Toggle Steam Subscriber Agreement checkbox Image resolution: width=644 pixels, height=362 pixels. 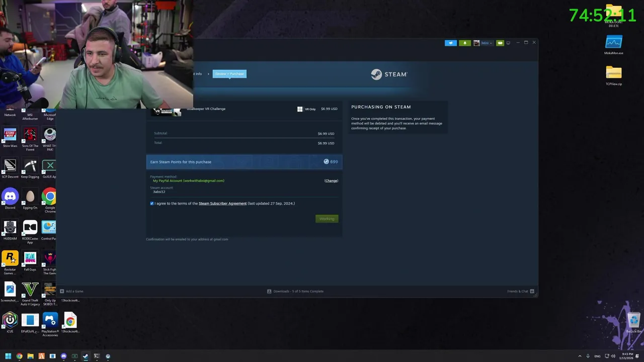click(x=152, y=204)
